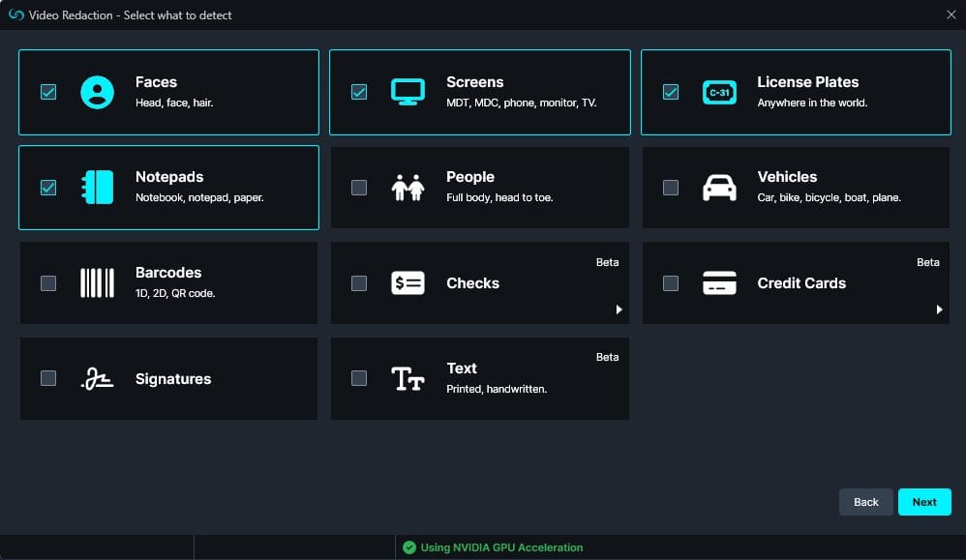Tick the Credit Cards checkbox
Viewport: 966px width, 560px height.
[670, 283]
